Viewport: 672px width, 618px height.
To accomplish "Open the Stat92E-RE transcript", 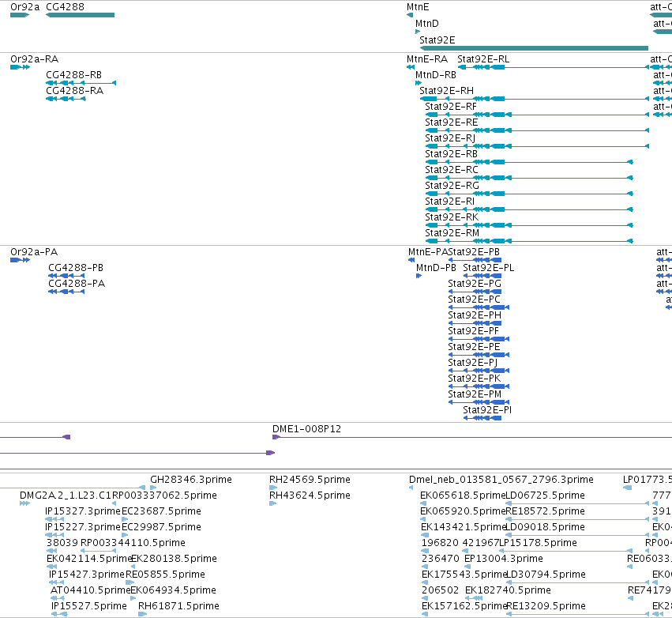I will point(451,122).
